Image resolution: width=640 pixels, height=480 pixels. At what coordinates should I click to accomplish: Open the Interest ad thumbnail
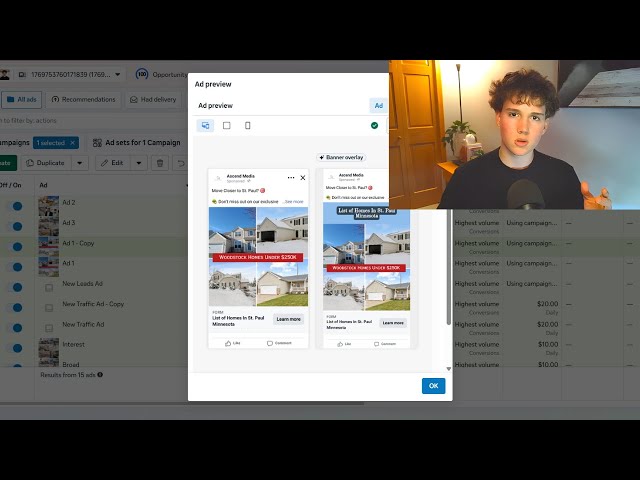(x=49, y=348)
